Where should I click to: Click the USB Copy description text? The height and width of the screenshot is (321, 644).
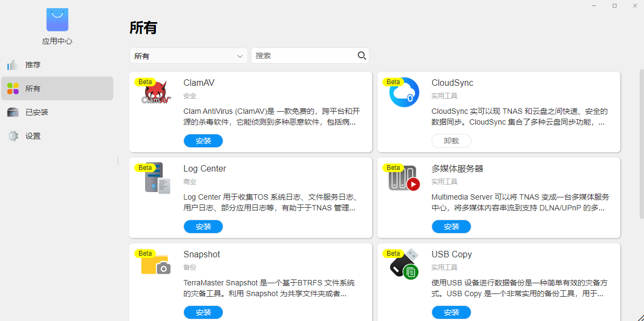[x=519, y=289]
